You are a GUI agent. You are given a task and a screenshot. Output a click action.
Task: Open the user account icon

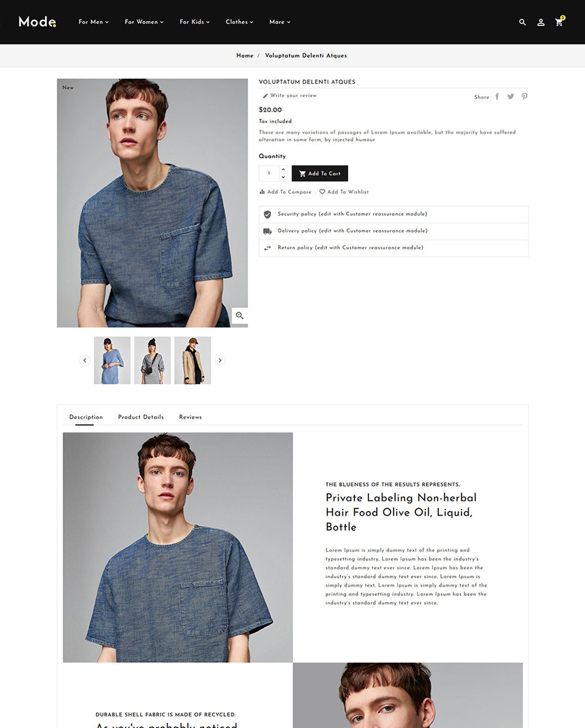click(x=541, y=22)
